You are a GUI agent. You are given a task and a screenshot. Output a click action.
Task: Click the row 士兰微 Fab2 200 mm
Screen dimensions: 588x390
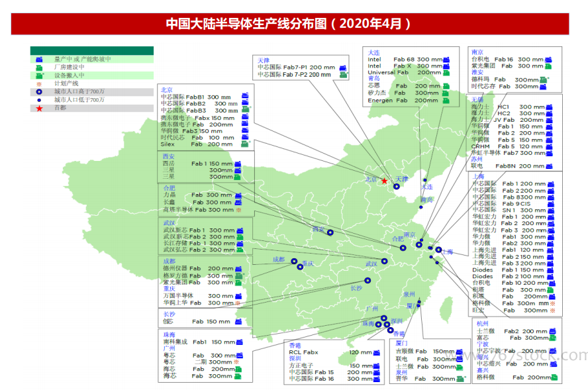(x=516, y=331)
